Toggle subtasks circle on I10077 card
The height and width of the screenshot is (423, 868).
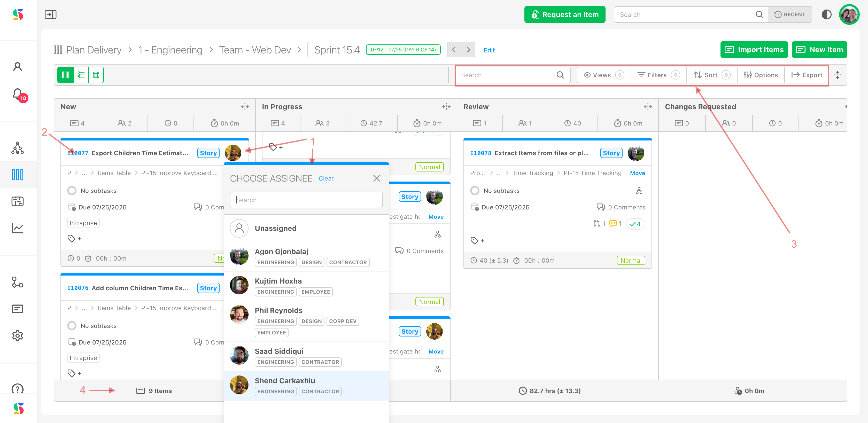(72, 191)
